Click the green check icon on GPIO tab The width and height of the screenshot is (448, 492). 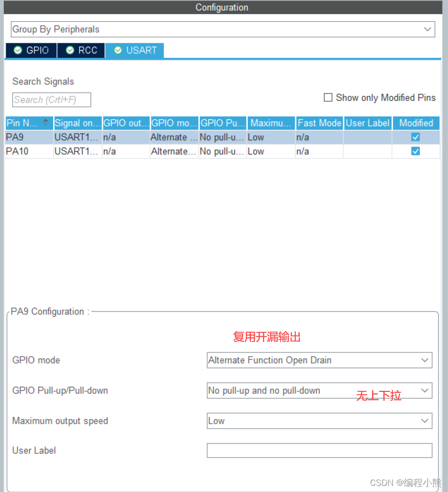18,50
